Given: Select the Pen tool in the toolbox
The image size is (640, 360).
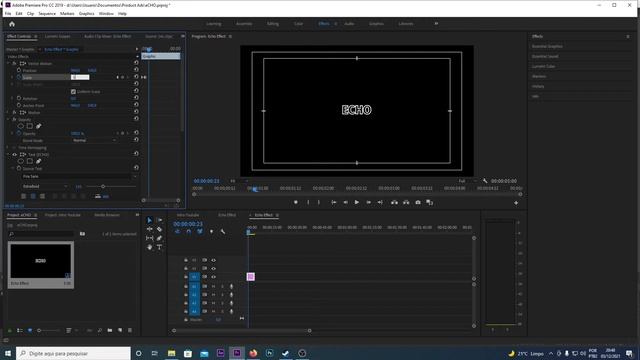Looking at the screenshot, I should coord(159,238).
